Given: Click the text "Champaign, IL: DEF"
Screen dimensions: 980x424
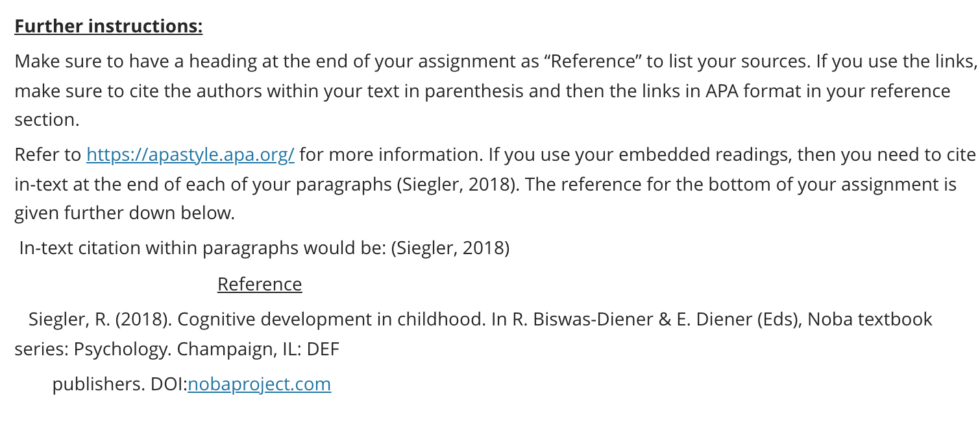Looking at the screenshot, I should tap(258, 349).
